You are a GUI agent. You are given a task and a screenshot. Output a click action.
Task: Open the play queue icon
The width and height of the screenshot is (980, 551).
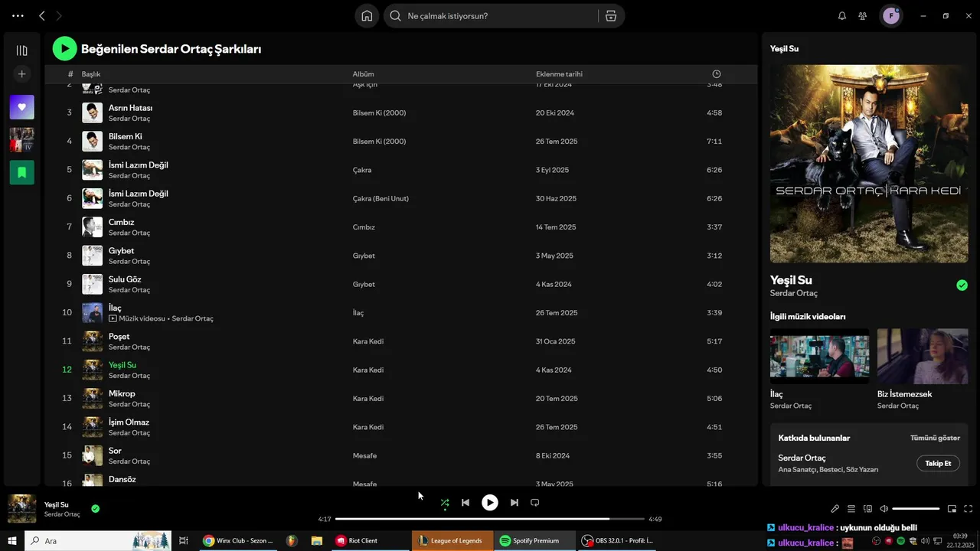click(851, 509)
